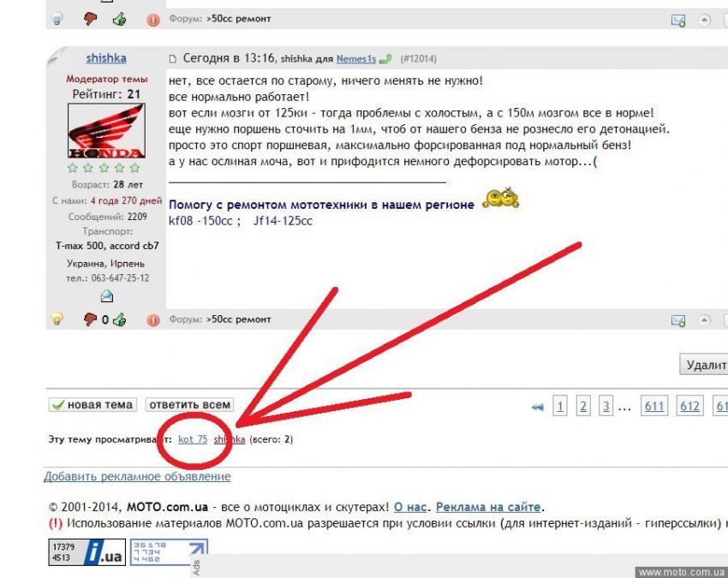
Task: Click the previous-pages double arrow
Action: (x=538, y=408)
